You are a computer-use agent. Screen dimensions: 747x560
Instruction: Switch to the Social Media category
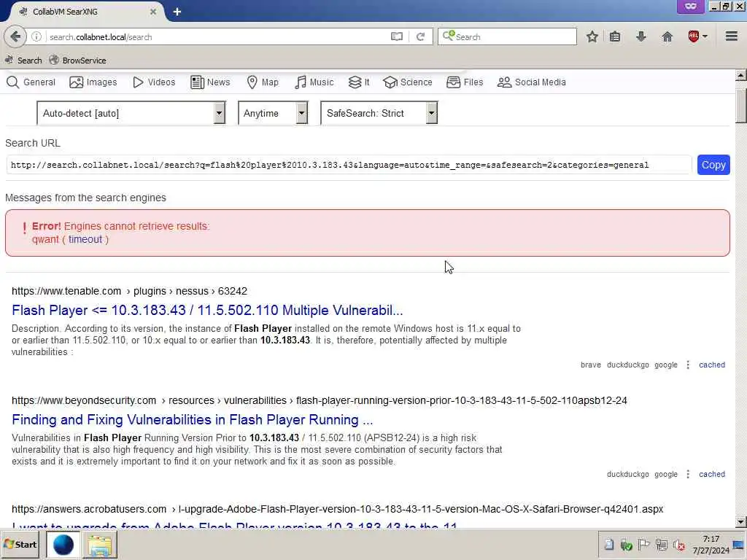[x=532, y=82]
